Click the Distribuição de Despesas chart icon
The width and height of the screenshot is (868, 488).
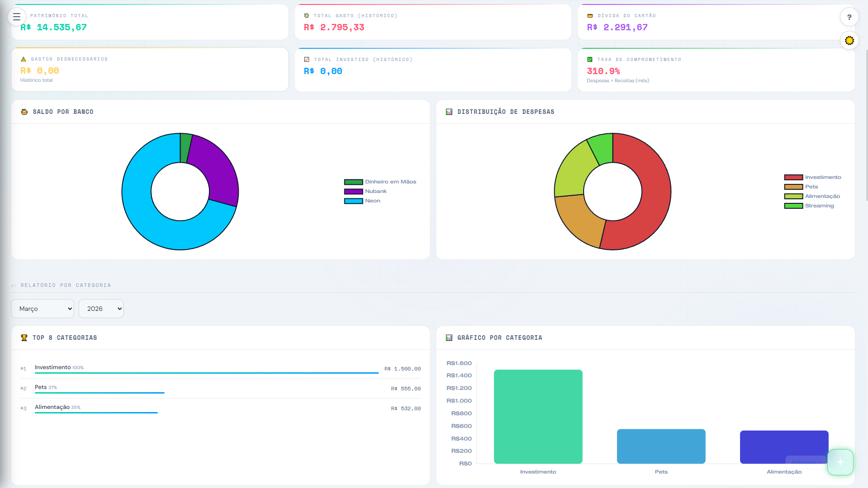click(449, 112)
